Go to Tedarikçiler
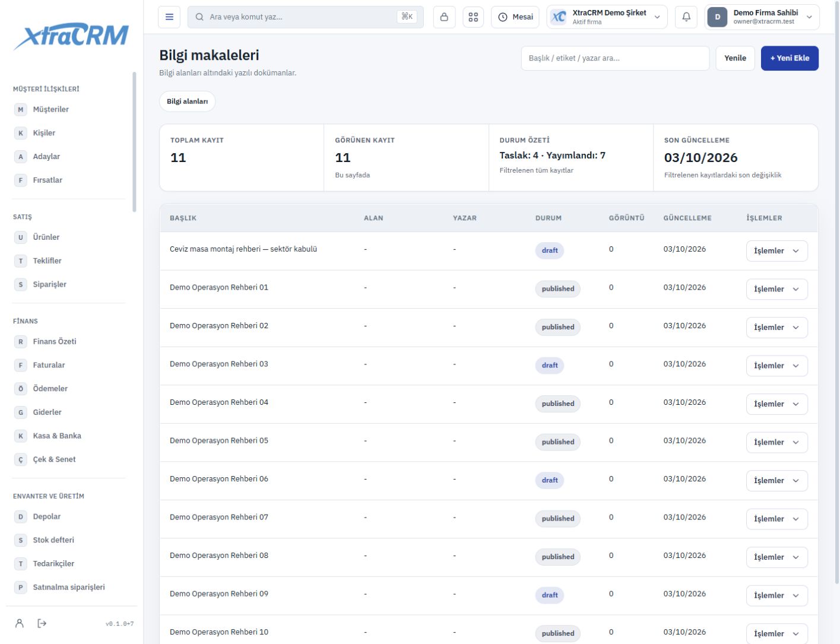The image size is (840, 644). 69,563
